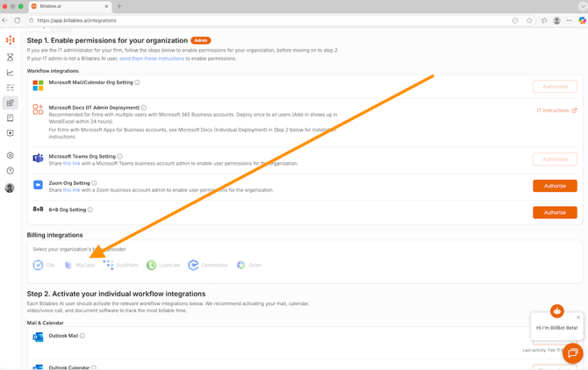Image resolution: width=588 pixels, height=370 pixels.
Task: Open the analytics chart icon in sidebar
Action: [11, 73]
